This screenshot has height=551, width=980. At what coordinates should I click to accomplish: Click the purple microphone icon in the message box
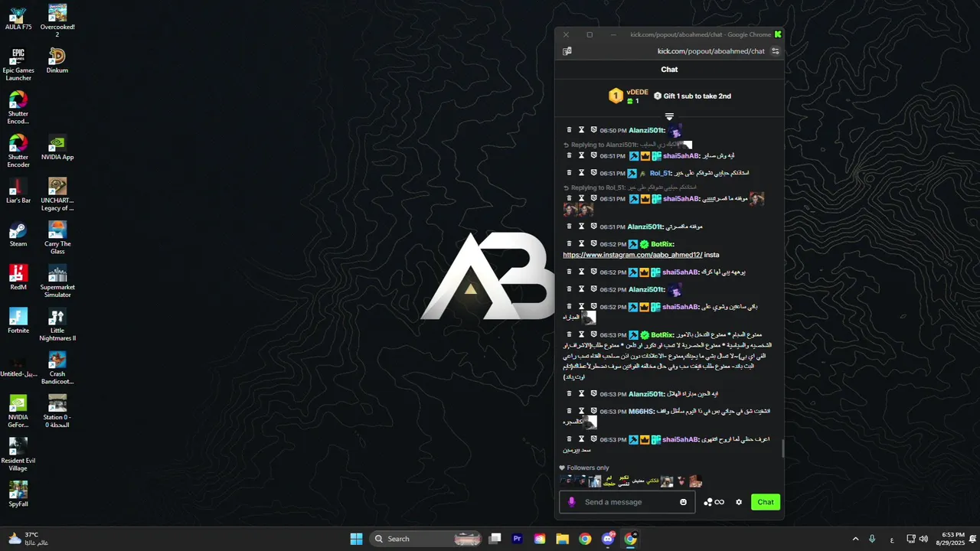(x=571, y=502)
